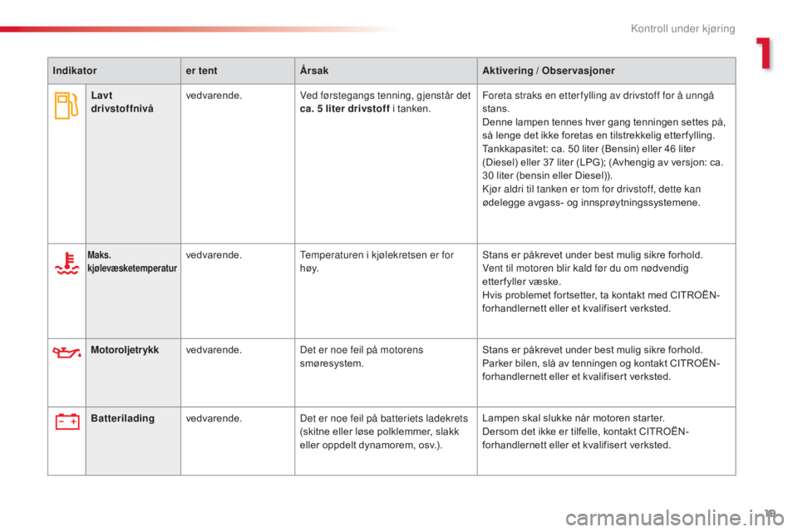The width and height of the screenshot is (798, 532).
Task: Select the "Maks. kjølevæsketemperatur" label
Action: (132, 263)
